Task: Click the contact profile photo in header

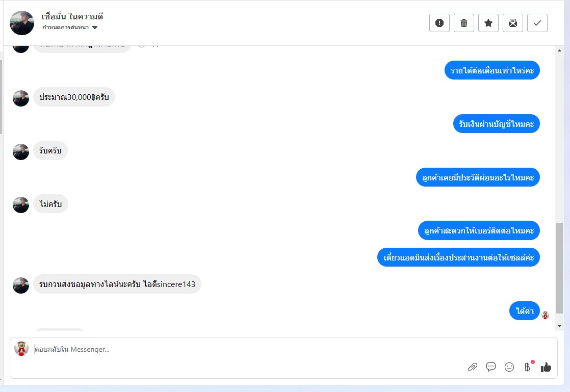Action: [x=22, y=23]
